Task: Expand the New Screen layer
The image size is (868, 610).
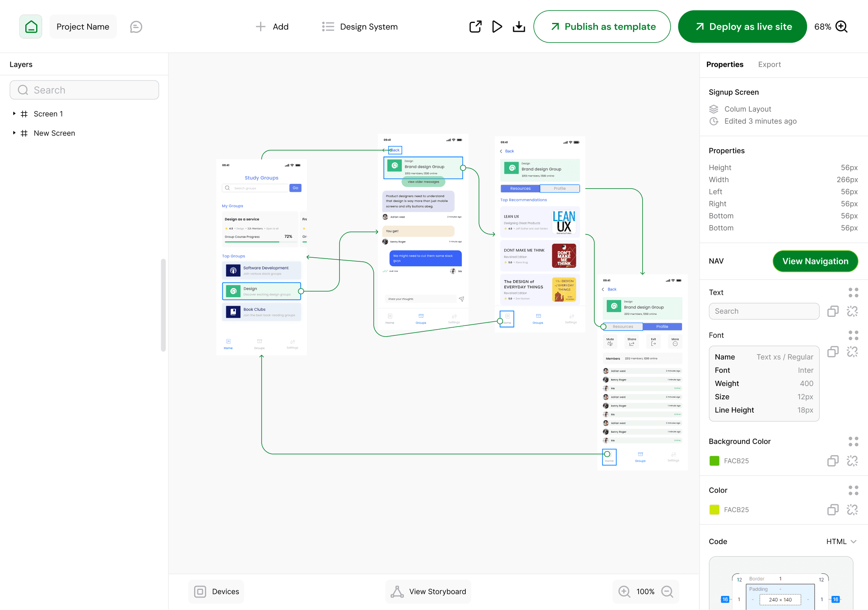Action: click(14, 133)
